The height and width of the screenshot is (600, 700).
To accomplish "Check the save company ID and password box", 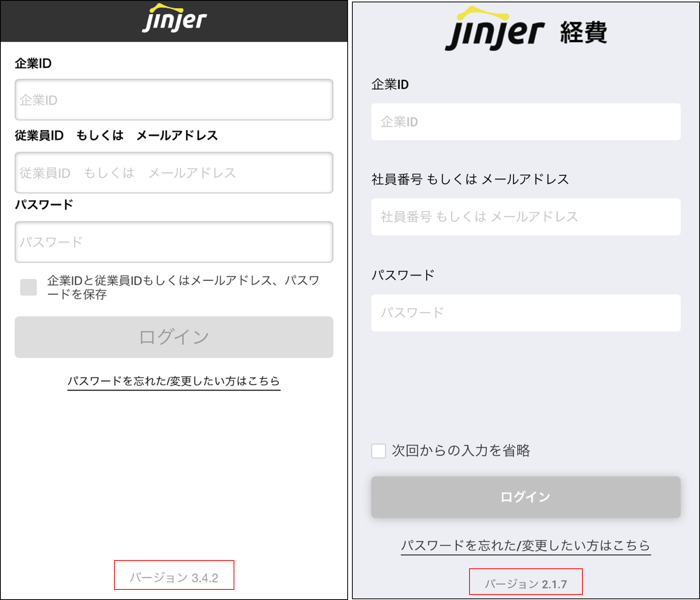I will [29, 287].
